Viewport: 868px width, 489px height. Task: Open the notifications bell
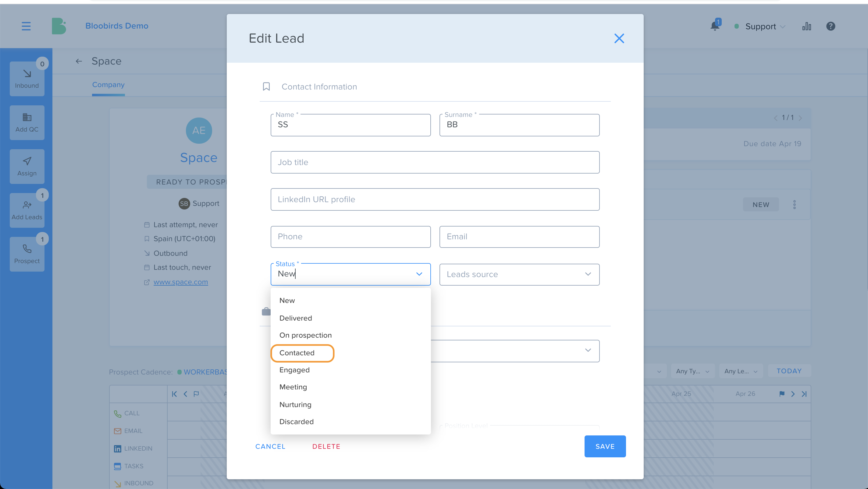[x=715, y=26]
